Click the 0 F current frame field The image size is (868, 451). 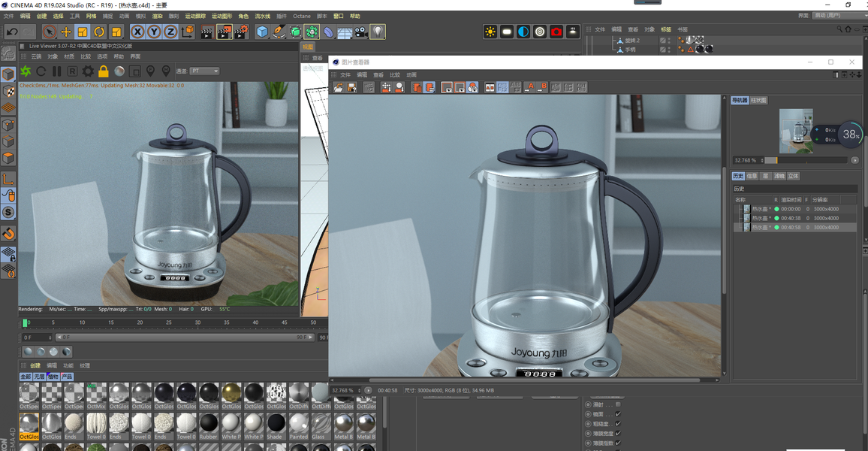click(x=37, y=337)
